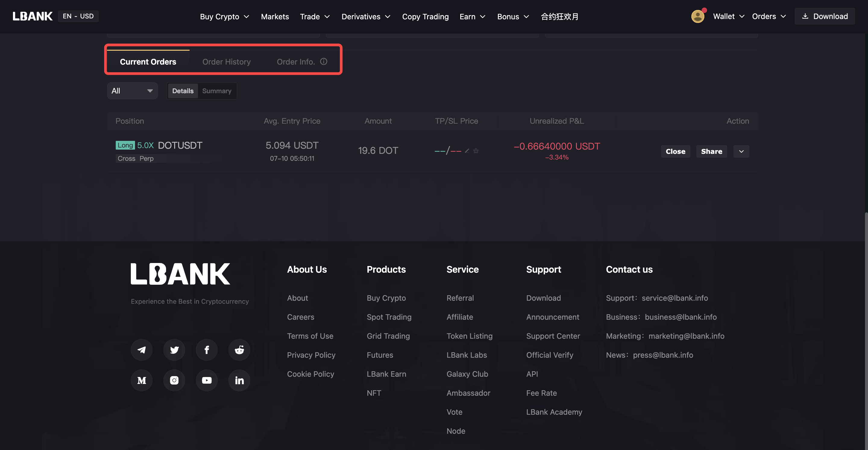Open the All positions filter dropdown
868x450 pixels.
pyautogui.click(x=132, y=91)
